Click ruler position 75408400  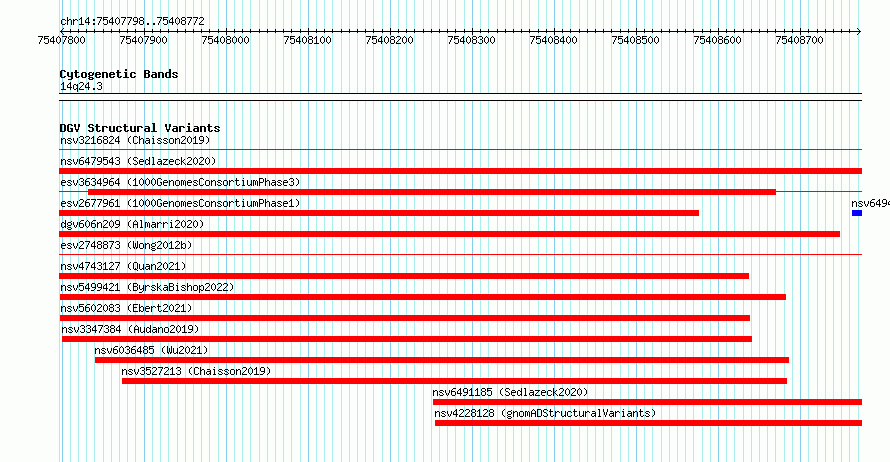coord(553,40)
